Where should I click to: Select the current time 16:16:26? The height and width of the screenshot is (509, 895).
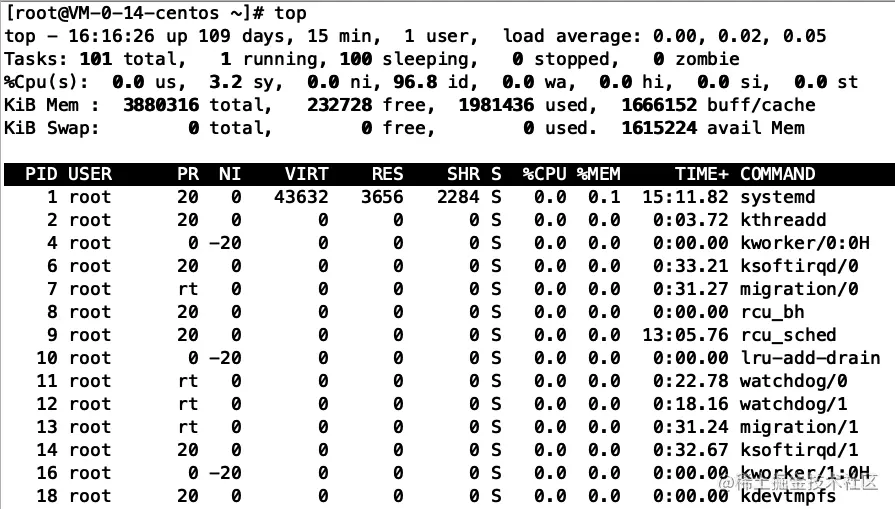(x=111, y=36)
